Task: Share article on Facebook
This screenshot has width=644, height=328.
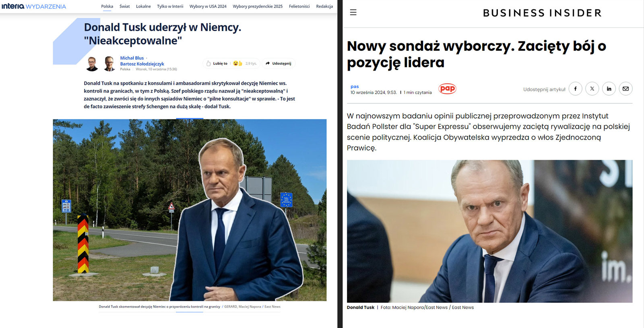Action: pos(575,89)
